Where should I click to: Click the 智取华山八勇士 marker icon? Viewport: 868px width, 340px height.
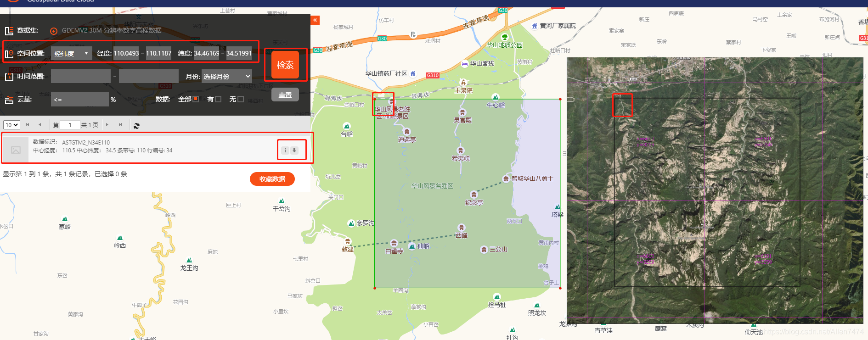tap(506, 179)
